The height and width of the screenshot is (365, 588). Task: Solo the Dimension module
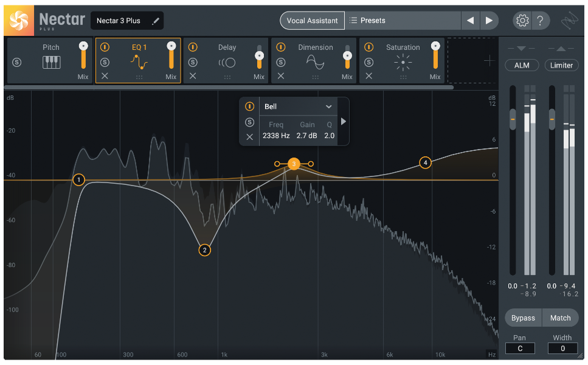pyautogui.click(x=280, y=62)
